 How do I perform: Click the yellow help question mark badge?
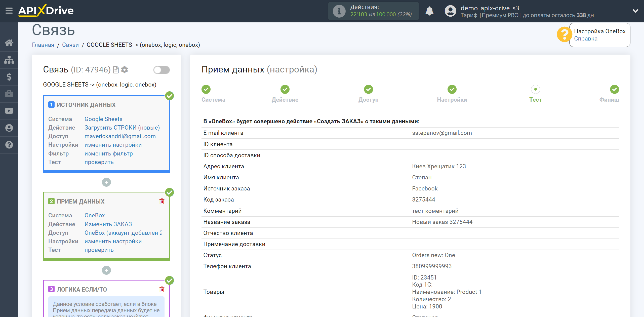[x=564, y=34]
